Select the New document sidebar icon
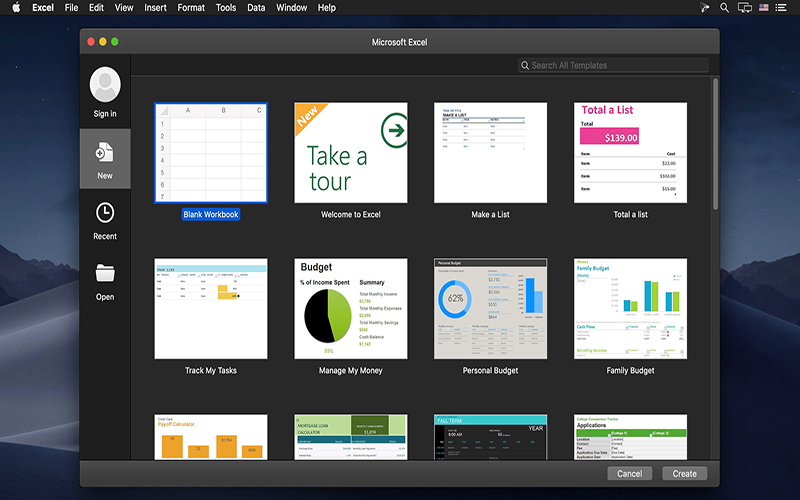The width and height of the screenshot is (800, 500). [x=105, y=153]
